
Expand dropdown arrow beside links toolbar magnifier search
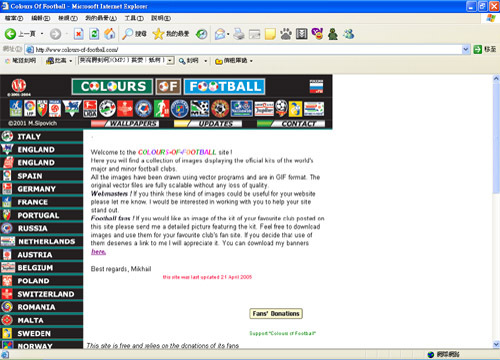tap(206, 61)
